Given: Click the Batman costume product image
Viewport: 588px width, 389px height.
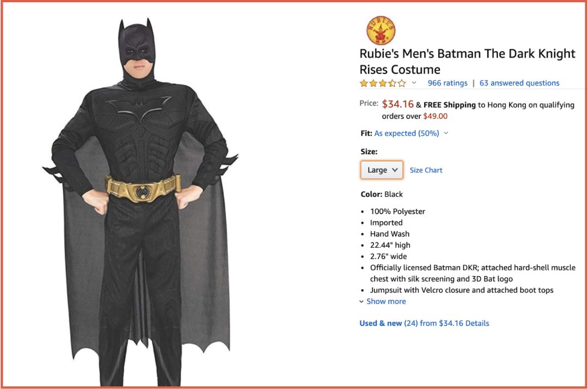Looking at the screenshot, I should pos(140,202).
